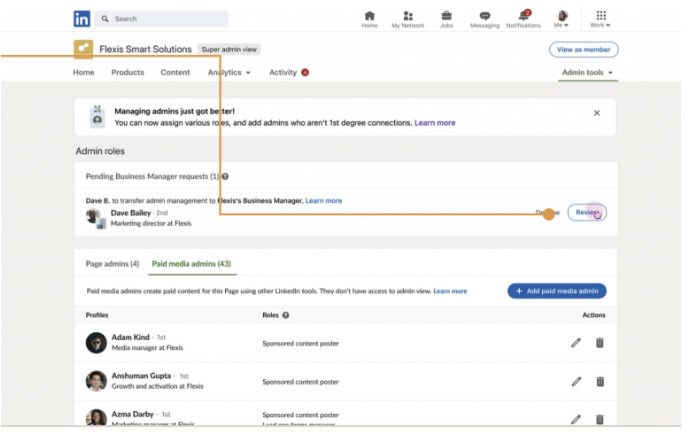Expand the Me profile dropdown
Screen dimensions: 686x434
click(x=562, y=18)
